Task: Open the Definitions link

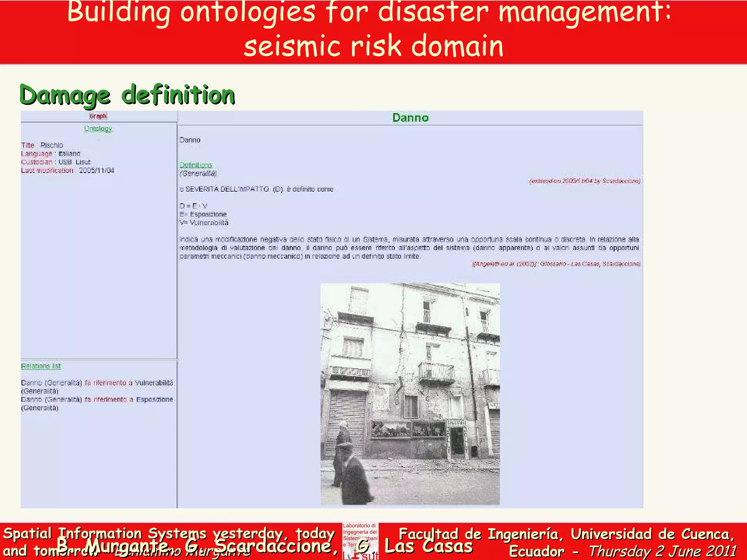Action: pyautogui.click(x=196, y=165)
